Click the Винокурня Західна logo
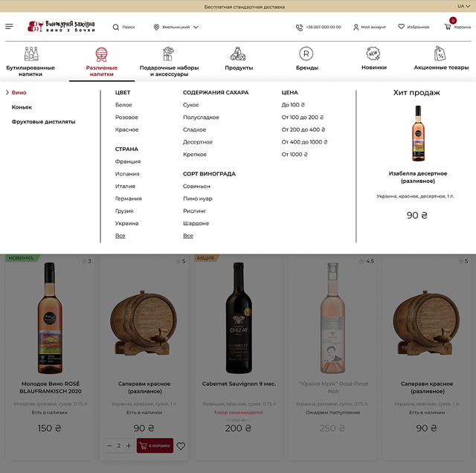This screenshot has height=473, width=476. pyautogui.click(x=61, y=27)
